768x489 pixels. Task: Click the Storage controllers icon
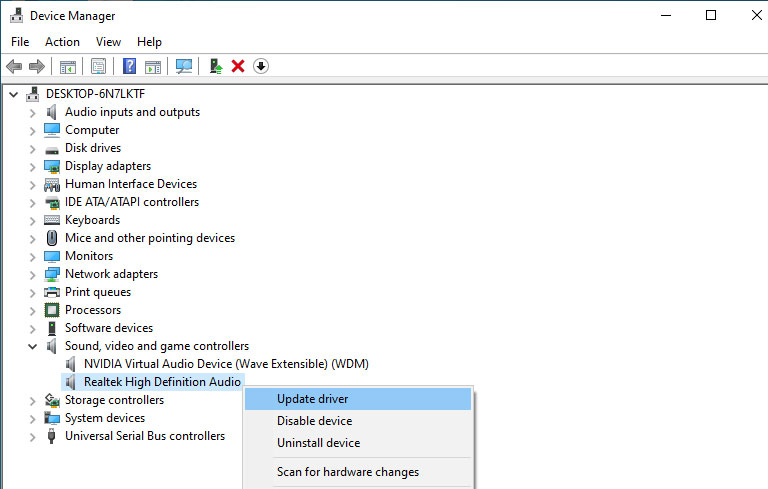[x=52, y=400]
